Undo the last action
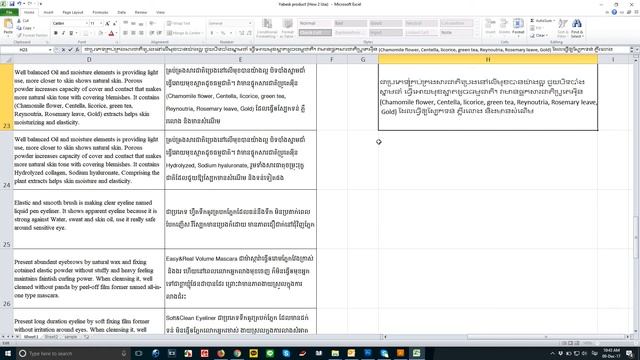The width and height of the screenshot is (640, 360). (x=19, y=4)
